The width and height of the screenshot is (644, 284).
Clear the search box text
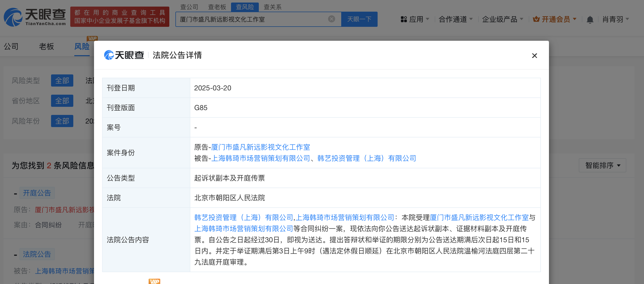click(x=331, y=19)
